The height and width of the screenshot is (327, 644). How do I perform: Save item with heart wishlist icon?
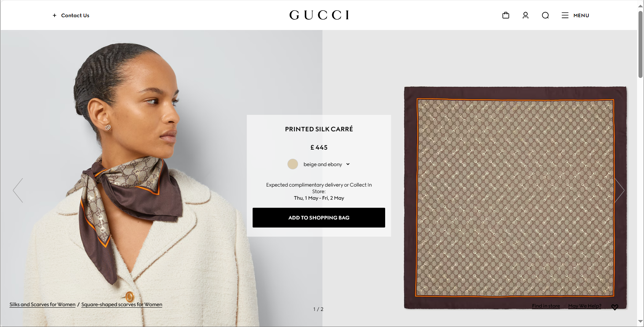click(615, 307)
